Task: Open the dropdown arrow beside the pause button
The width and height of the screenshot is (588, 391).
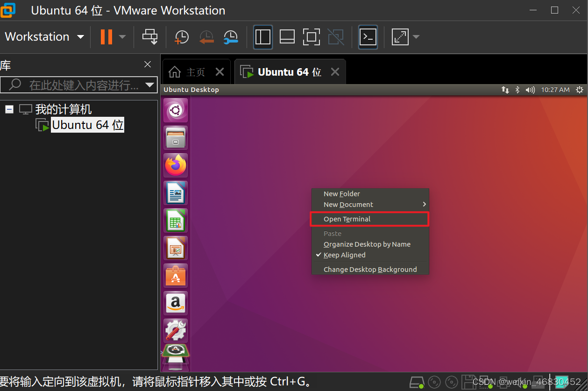Action: pyautogui.click(x=122, y=37)
